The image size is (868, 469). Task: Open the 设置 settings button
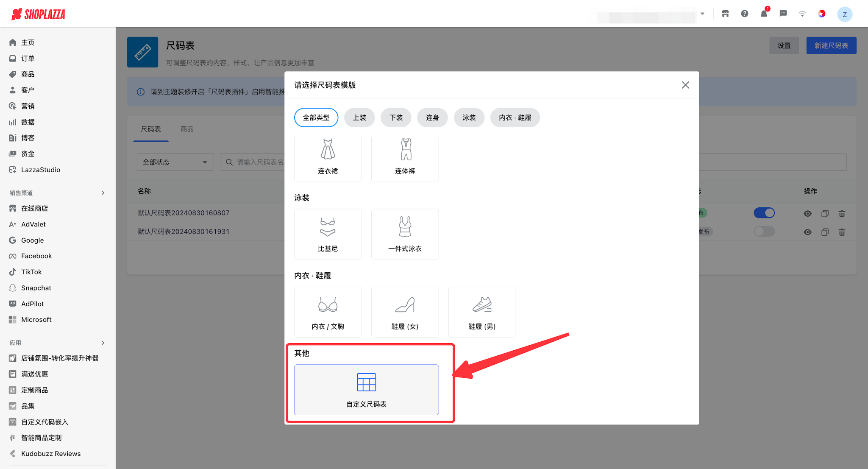(784, 45)
